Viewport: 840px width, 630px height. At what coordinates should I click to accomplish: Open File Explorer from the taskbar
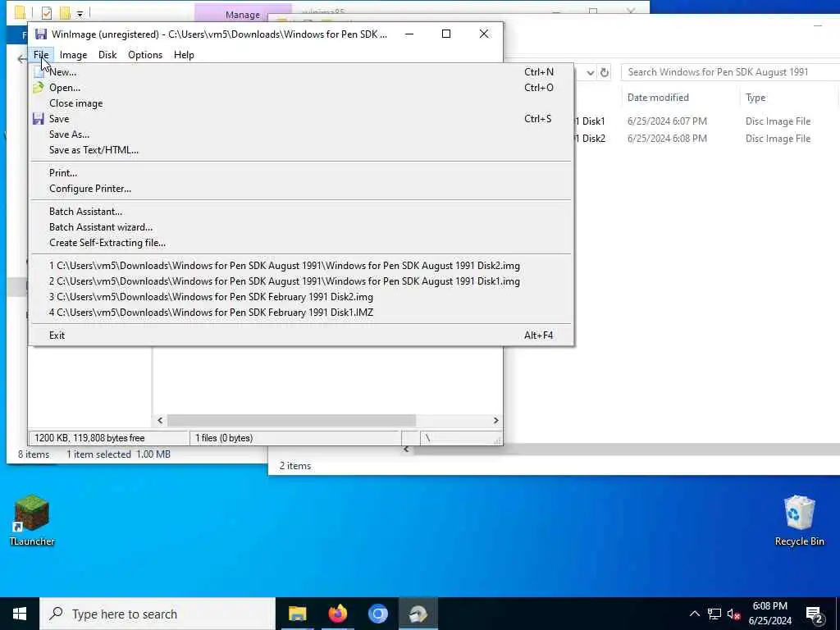tap(297, 614)
